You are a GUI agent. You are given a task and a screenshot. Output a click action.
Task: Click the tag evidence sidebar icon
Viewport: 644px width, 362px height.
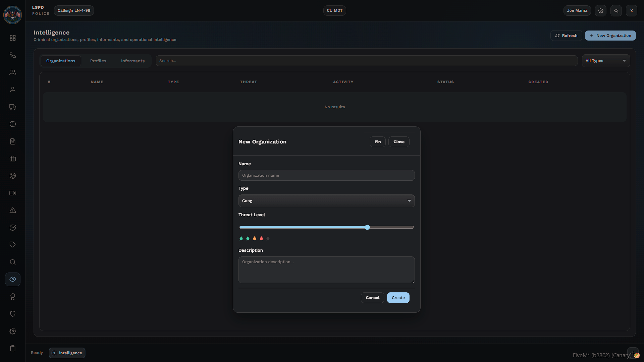(x=13, y=245)
